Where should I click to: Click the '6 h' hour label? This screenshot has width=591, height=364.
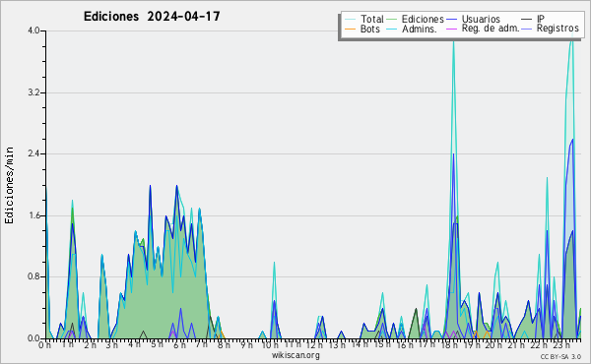pyautogui.click(x=179, y=345)
